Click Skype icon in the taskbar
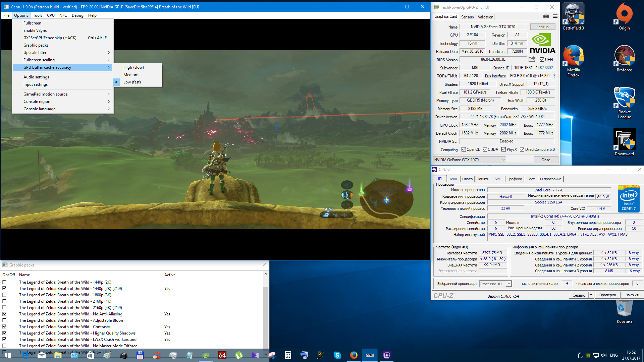The height and width of the screenshot is (362, 644). click(337, 355)
